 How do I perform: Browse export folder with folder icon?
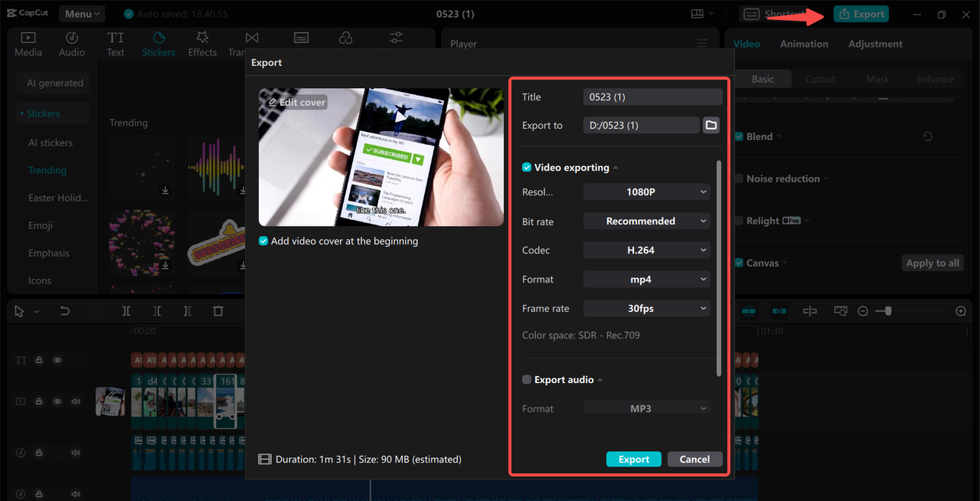pos(711,125)
